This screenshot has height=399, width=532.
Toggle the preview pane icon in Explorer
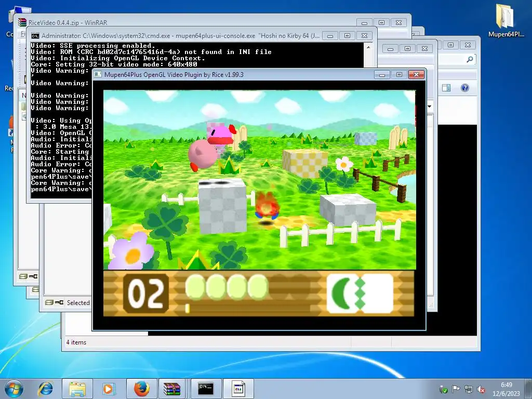446,88
